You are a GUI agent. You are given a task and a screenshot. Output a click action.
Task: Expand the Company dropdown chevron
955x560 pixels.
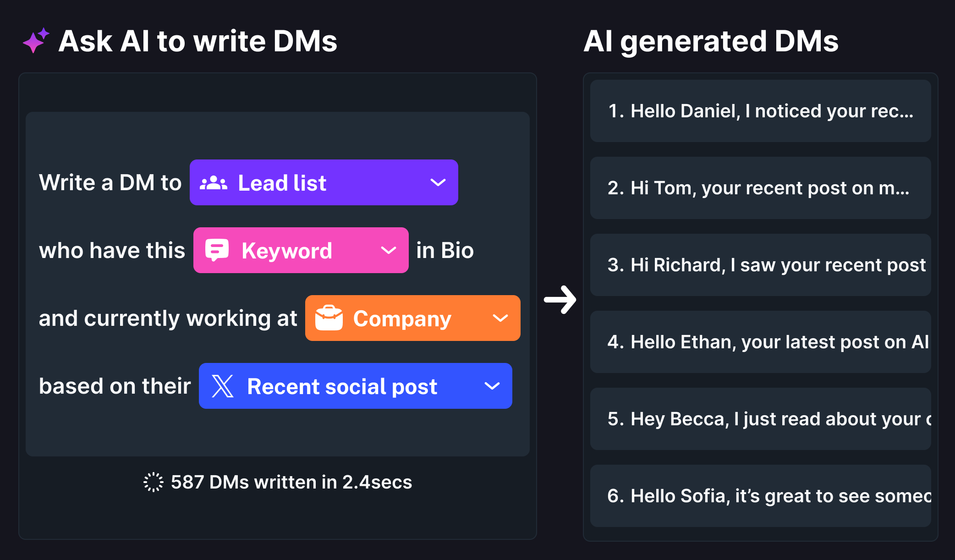tap(500, 318)
